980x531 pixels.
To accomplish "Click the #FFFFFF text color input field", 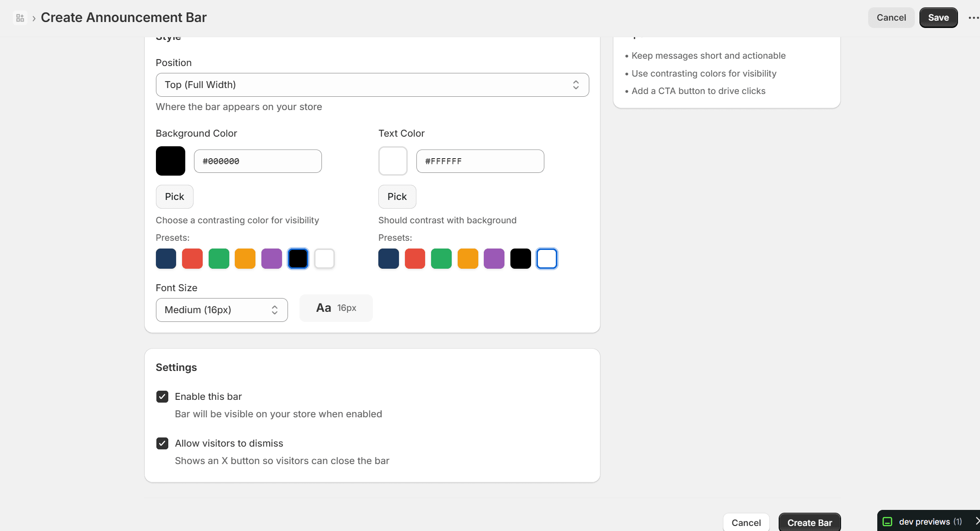I will point(480,161).
